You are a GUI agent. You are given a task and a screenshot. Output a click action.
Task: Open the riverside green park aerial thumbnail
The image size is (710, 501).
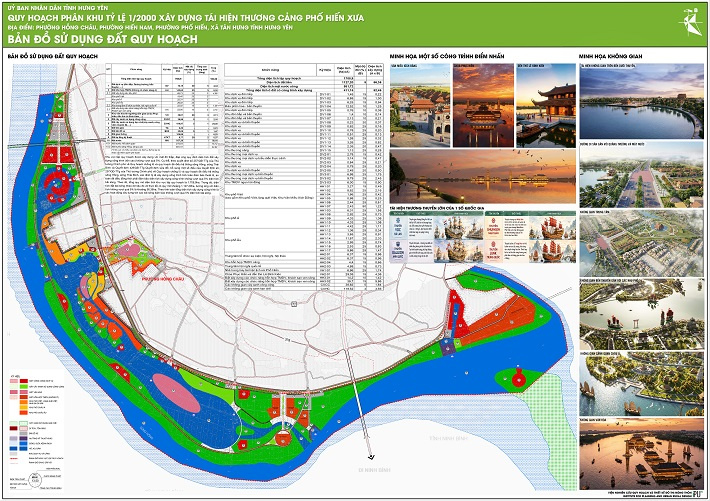pyautogui.click(x=642, y=384)
